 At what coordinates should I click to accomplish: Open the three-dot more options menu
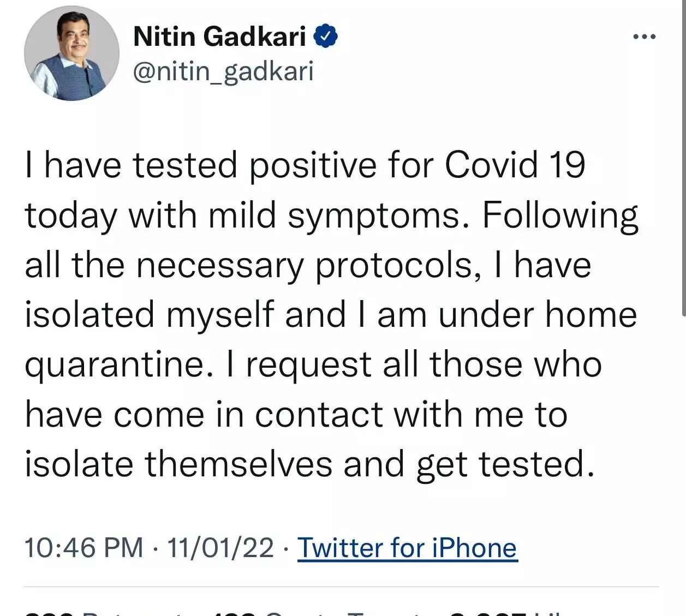(644, 37)
